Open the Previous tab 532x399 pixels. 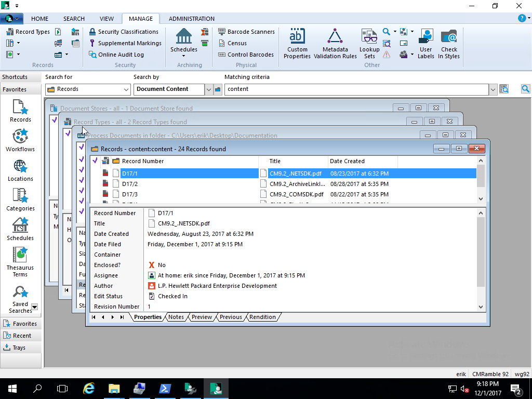[231, 317]
